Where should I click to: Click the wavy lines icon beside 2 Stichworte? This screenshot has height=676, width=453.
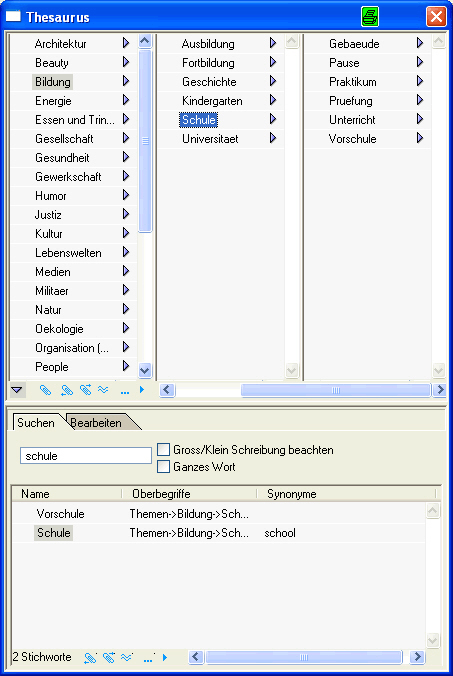(126, 657)
